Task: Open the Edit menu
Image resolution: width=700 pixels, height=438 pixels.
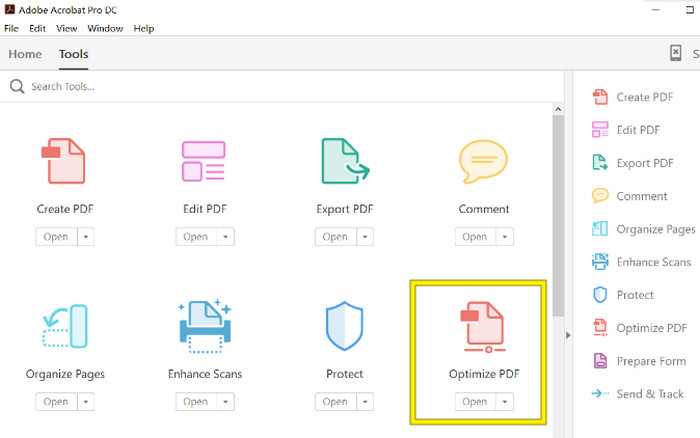Action: click(38, 29)
